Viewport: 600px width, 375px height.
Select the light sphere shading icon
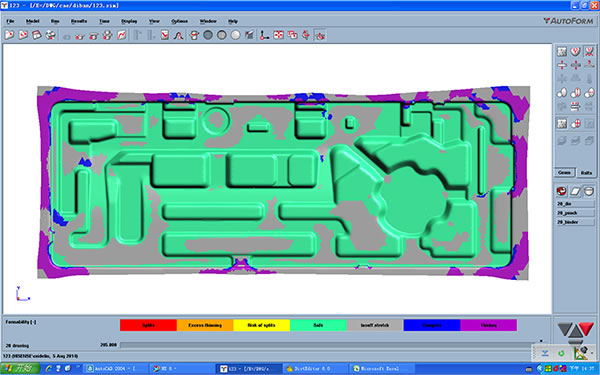pyautogui.click(x=235, y=35)
